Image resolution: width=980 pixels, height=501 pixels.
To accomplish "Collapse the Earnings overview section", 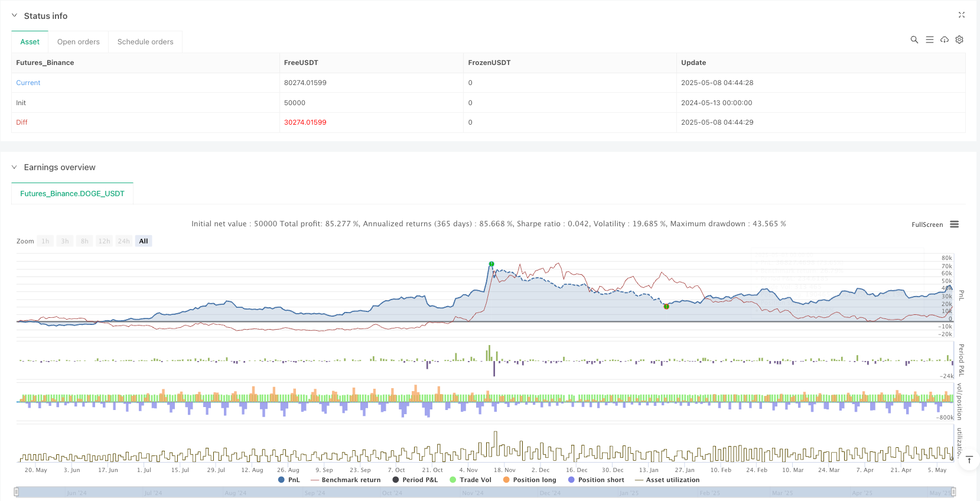I will [14, 167].
